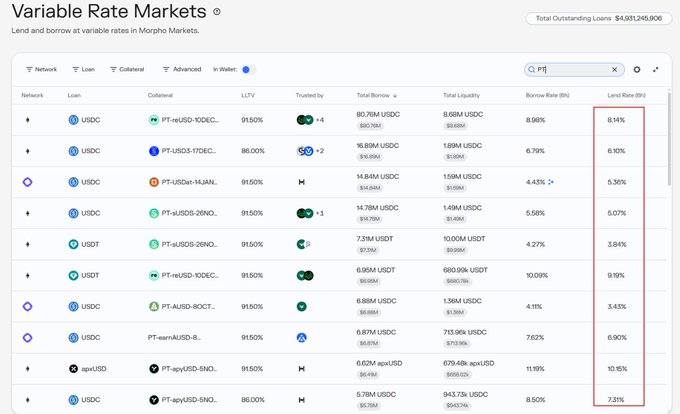Screen dimensions: 680x414
Task: Open the Collateral filter
Action: point(127,69)
